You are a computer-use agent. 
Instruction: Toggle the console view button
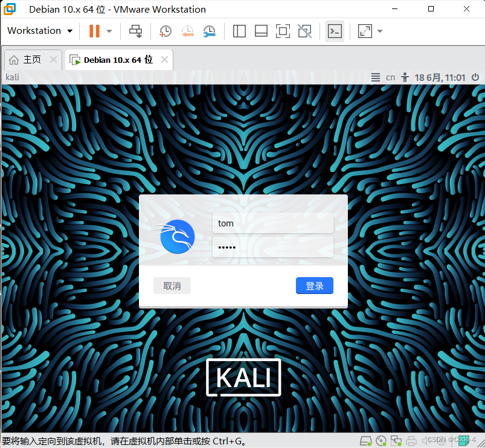335,31
